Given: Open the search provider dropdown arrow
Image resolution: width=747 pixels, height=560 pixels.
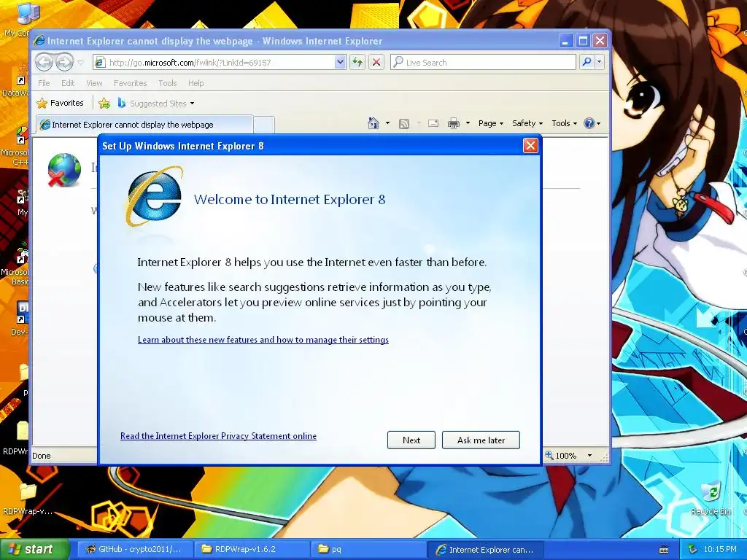Looking at the screenshot, I should coord(600,62).
